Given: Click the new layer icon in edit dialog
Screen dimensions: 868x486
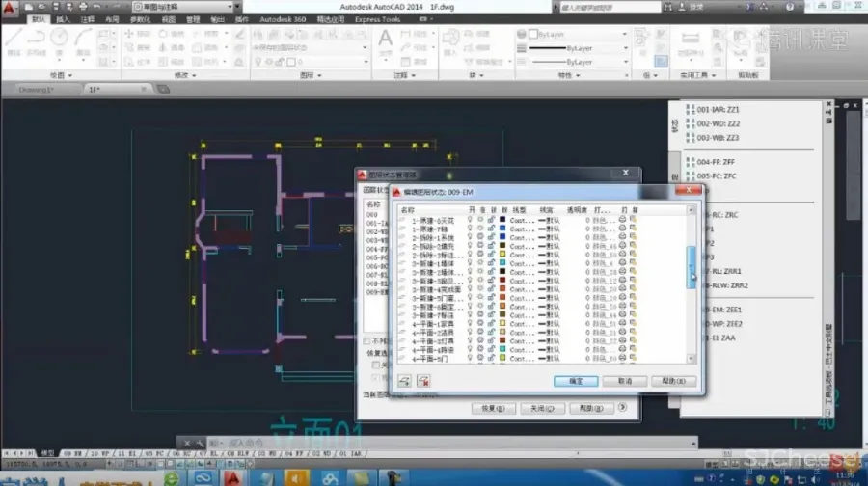Looking at the screenshot, I should point(405,381).
